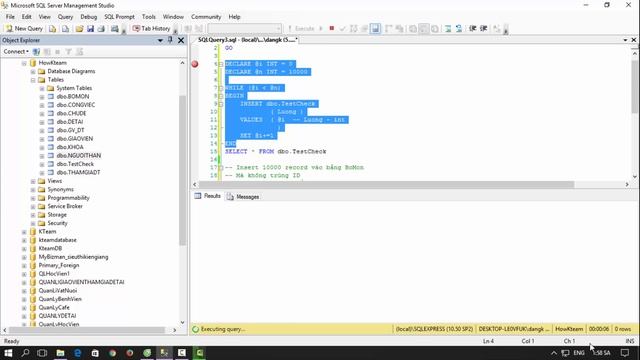Expand the System Tables folder
Image resolution: width=640 pixels, height=360 pixels.
point(42,89)
